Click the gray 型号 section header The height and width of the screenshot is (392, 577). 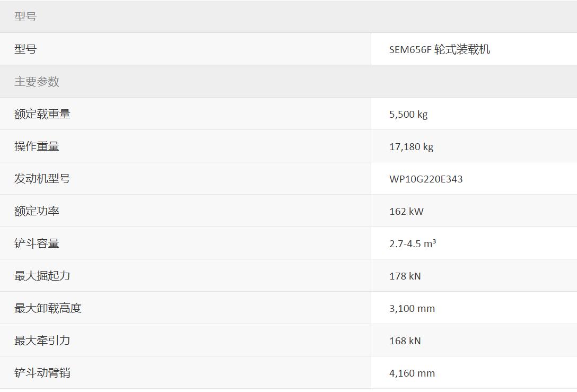[25, 16]
